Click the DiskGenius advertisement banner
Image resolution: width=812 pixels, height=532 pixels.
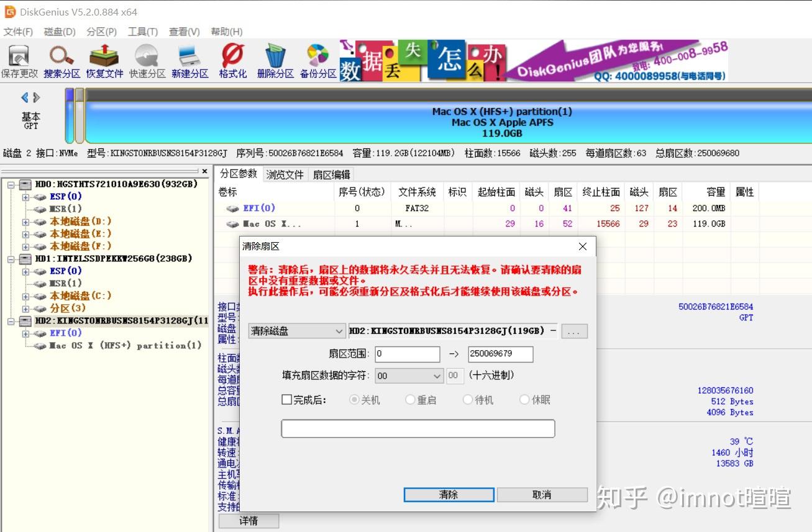click(x=533, y=61)
